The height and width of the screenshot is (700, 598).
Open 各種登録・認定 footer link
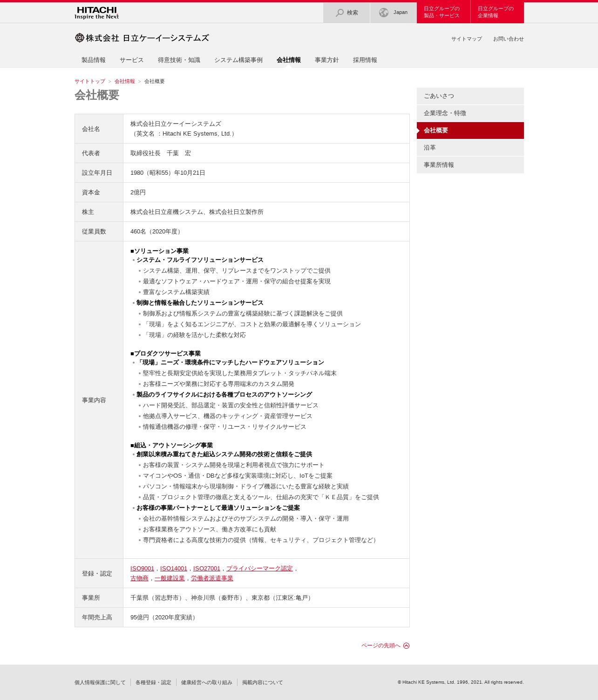[153, 682]
